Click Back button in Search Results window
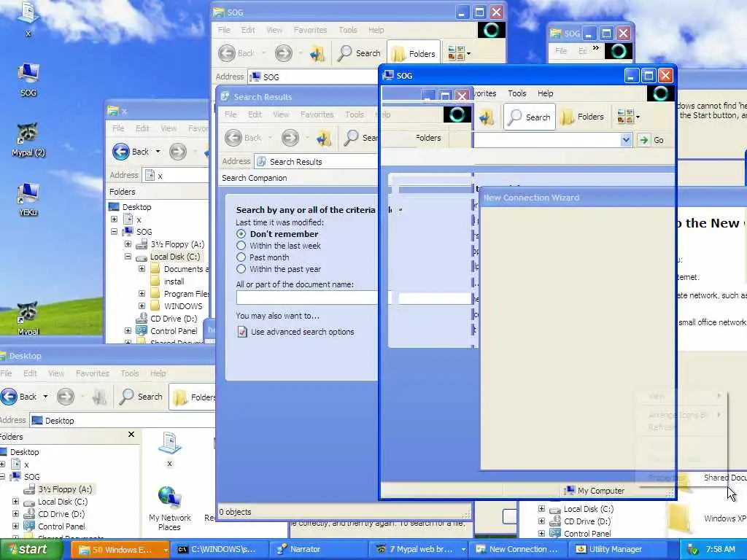Image resolution: width=747 pixels, height=560 pixels. click(242, 138)
